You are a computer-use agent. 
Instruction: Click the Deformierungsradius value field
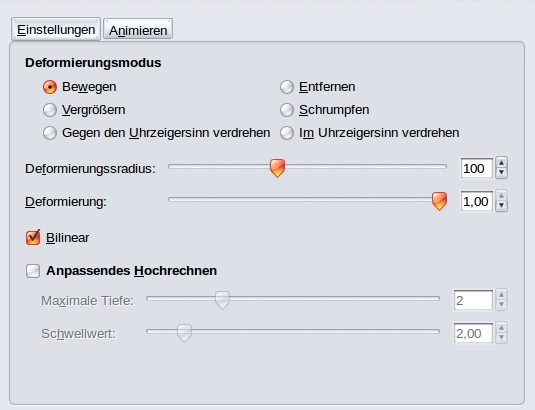click(x=477, y=168)
